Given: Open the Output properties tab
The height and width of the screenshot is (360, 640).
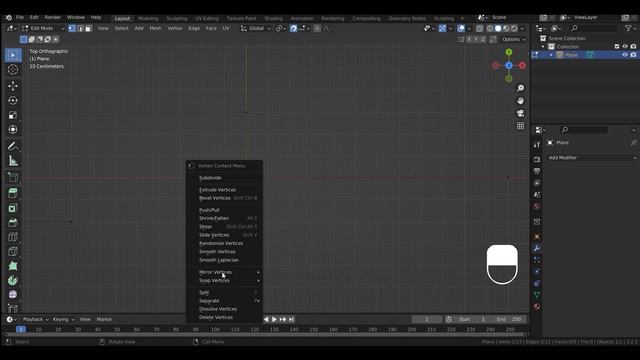Looking at the screenshot, I should click(x=537, y=171).
